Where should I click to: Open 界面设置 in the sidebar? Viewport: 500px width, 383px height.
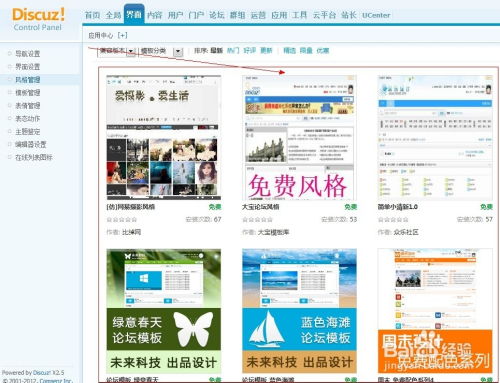pyautogui.click(x=28, y=67)
